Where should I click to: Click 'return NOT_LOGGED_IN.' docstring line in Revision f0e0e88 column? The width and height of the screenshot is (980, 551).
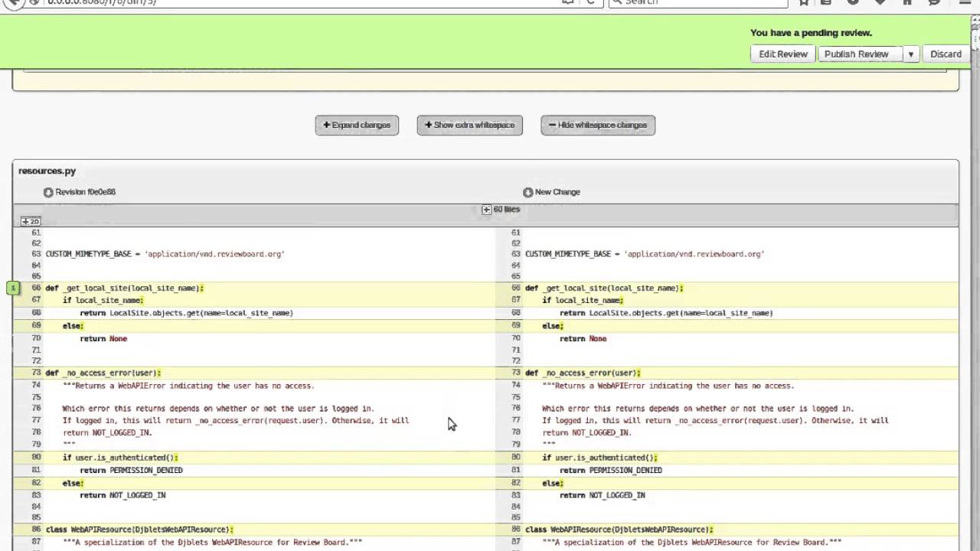[x=107, y=432]
